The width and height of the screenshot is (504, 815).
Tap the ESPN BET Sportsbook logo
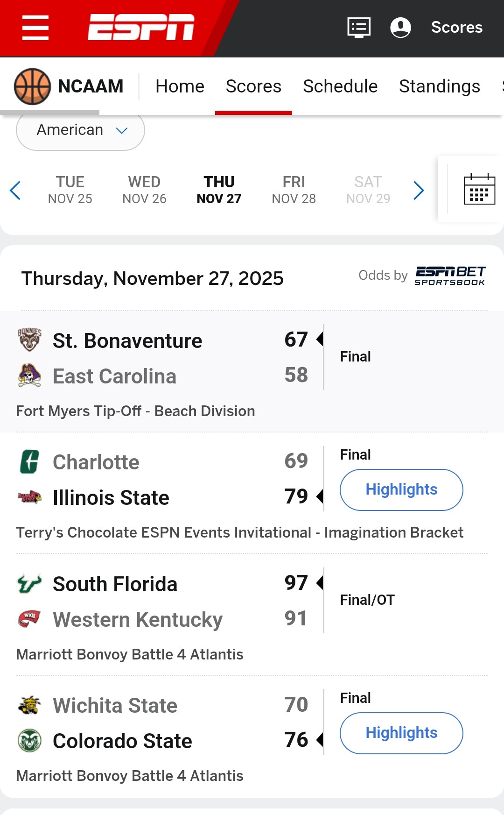tap(450, 276)
